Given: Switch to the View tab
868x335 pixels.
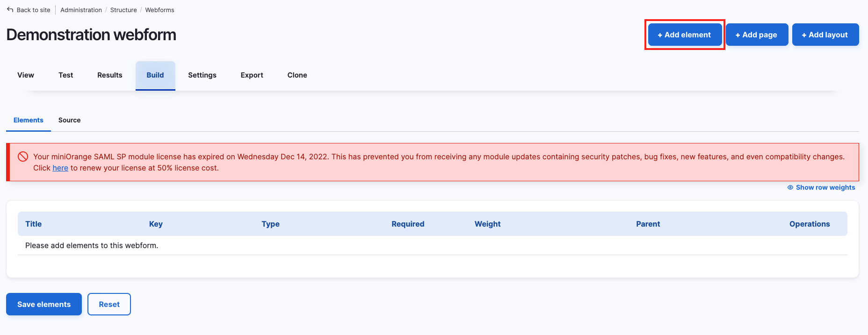Looking at the screenshot, I should point(26,75).
